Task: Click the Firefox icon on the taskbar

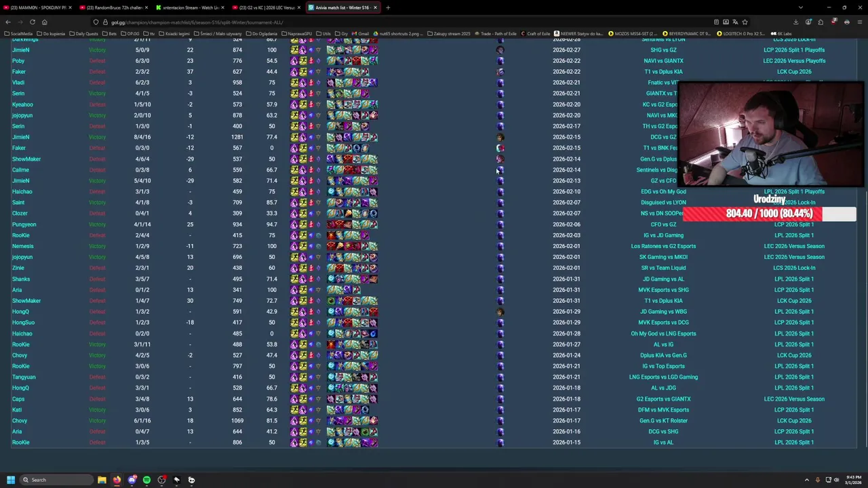Action: tap(117, 480)
